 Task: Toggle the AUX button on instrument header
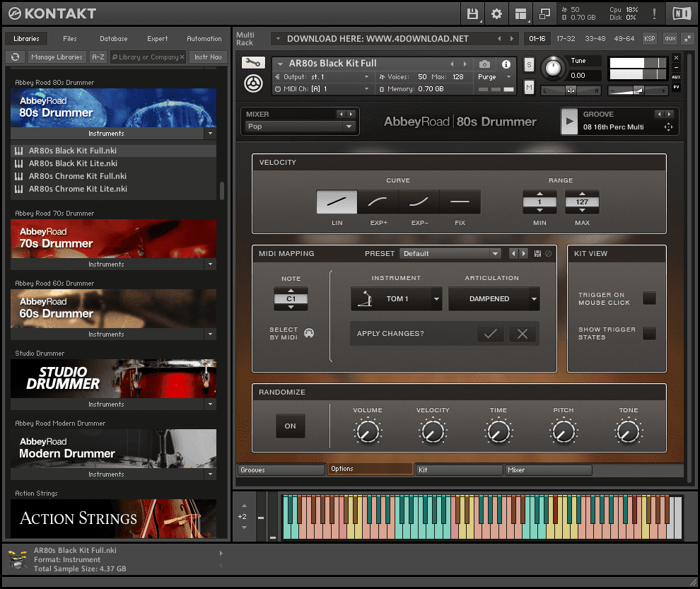677,77
